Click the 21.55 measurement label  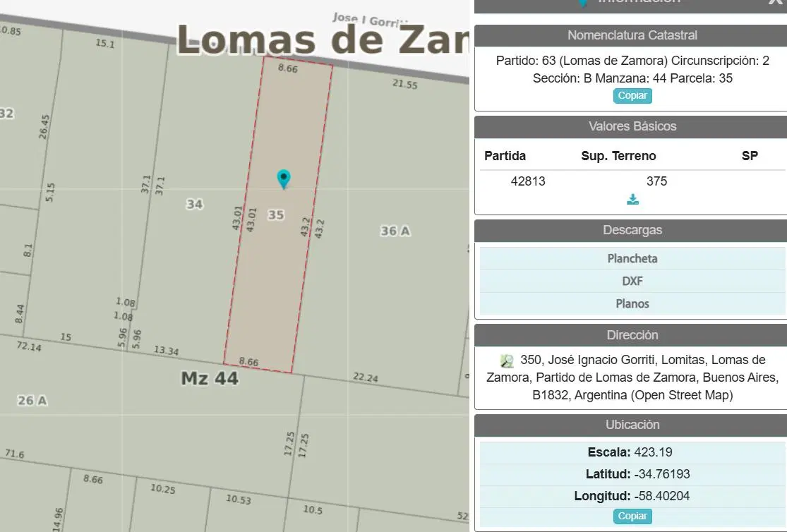[x=405, y=85]
